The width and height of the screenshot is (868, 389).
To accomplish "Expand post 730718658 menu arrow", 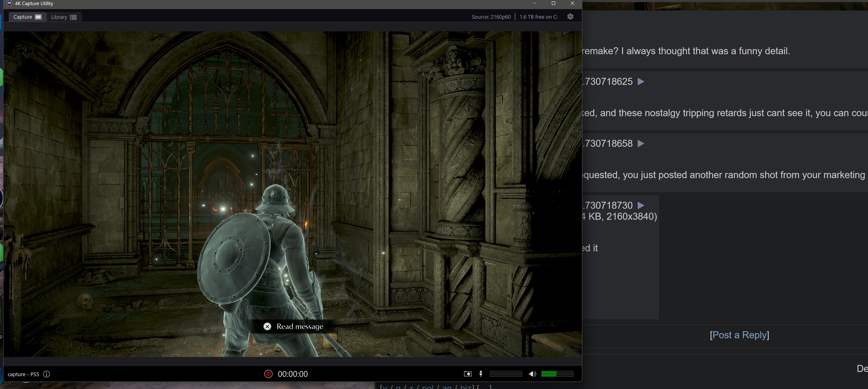I will 641,144.
